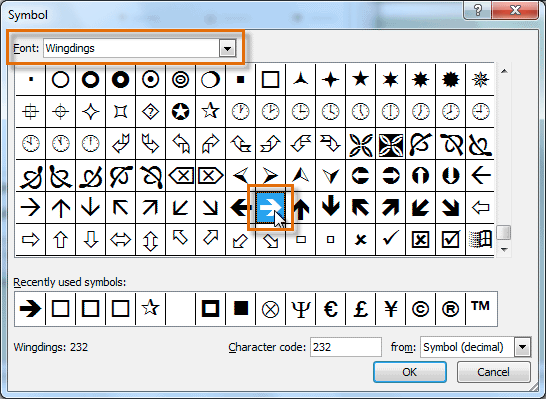Screen dimensions: 546x399
Task: Pick the thin left arrow symbol
Action: click(480, 176)
